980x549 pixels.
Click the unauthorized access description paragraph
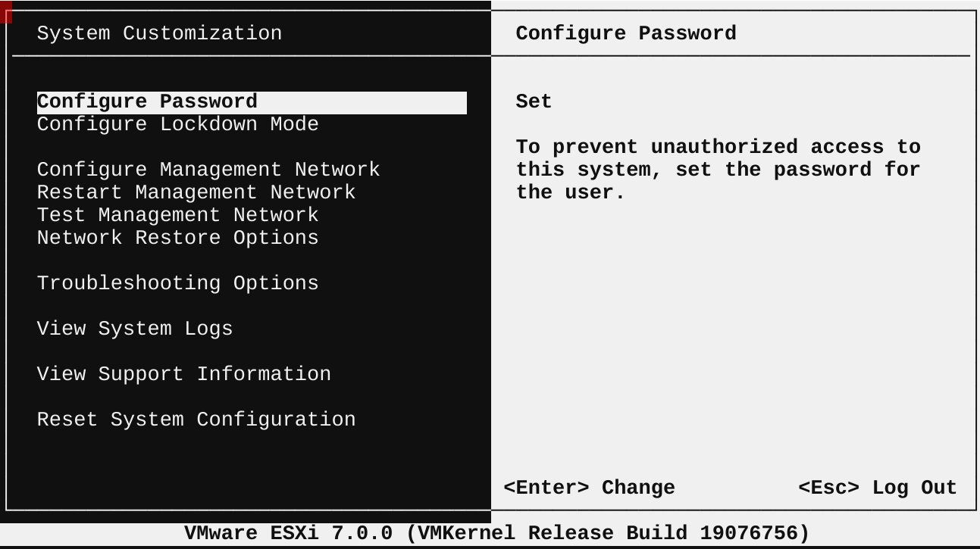[x=718, y=170]
